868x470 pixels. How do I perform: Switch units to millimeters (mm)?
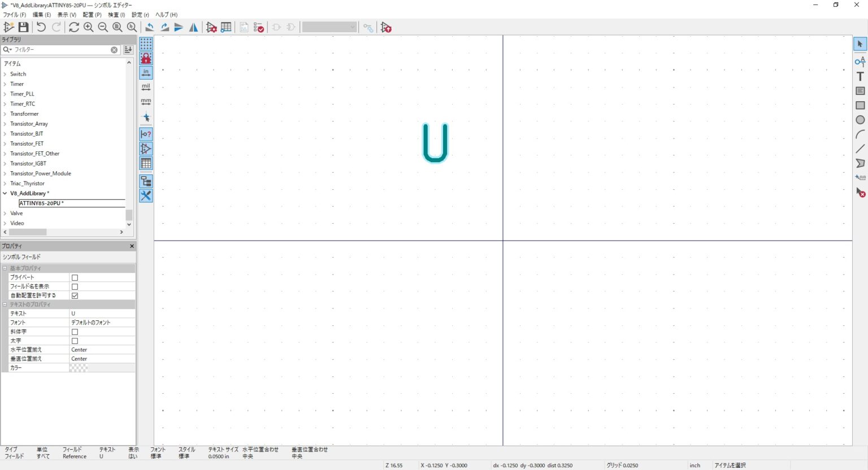pos(146,102)
